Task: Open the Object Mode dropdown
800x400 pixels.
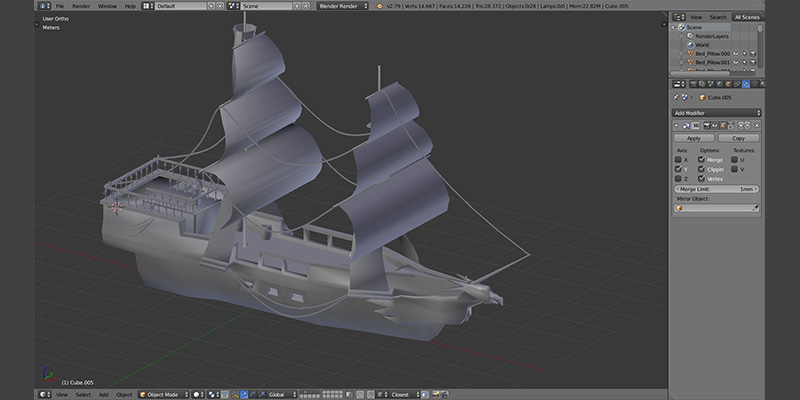Action: pyautogui.click(x=164, y=394)
